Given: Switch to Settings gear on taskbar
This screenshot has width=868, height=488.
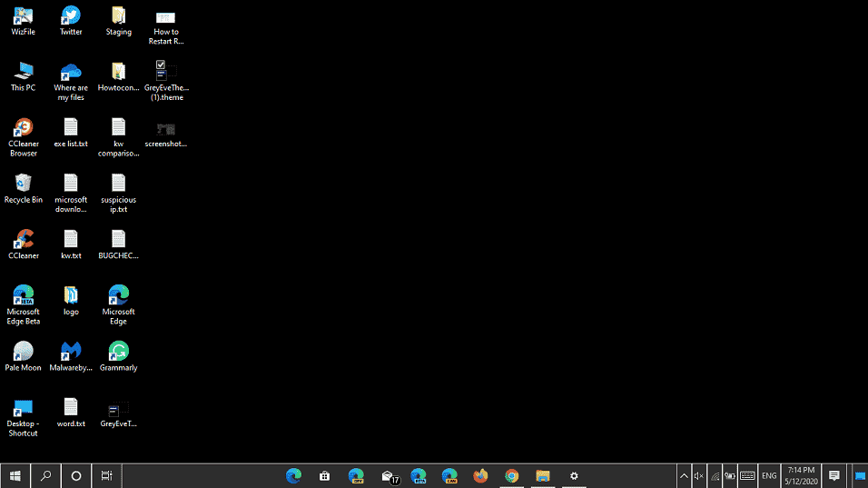Looking at the screenshot, I should coord(574,476).
